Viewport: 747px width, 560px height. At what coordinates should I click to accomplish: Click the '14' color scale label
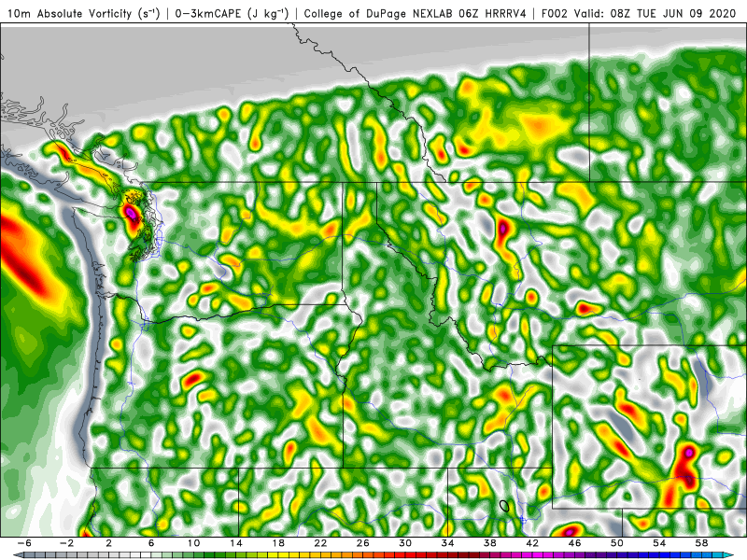236,543
